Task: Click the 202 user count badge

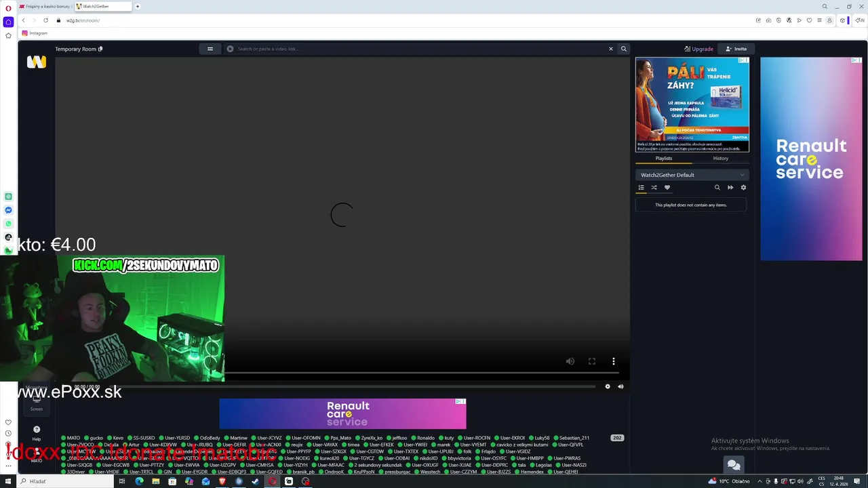Action: click(617, 438)
